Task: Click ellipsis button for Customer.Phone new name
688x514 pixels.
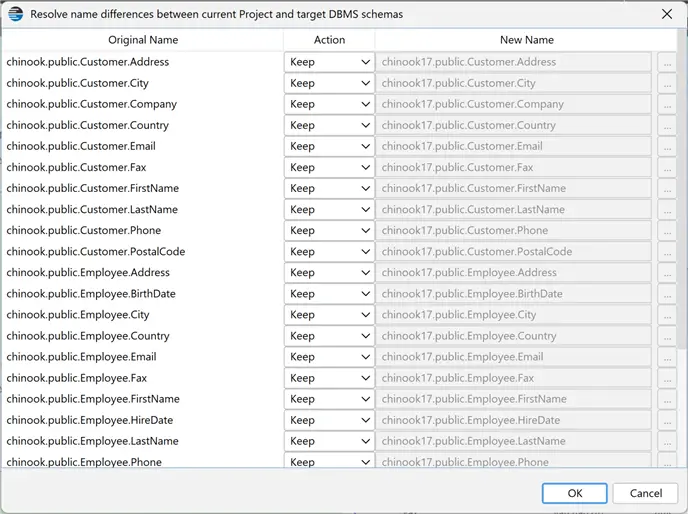Action: [x=667, y=230]
